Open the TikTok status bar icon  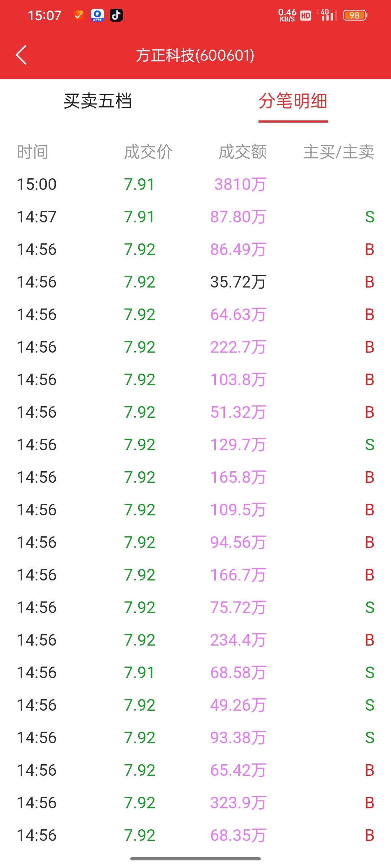point(116,15)
